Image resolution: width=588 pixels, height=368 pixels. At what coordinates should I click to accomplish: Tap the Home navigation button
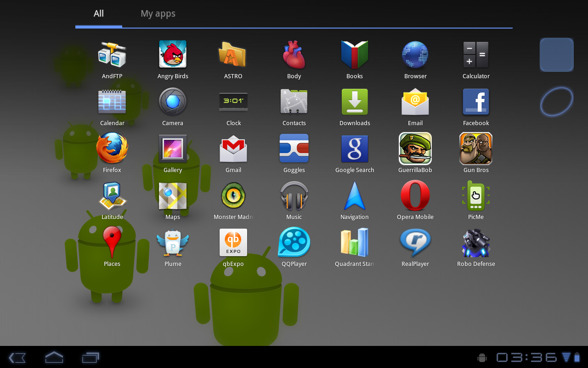pyautogui.click(x=54, y=357)
